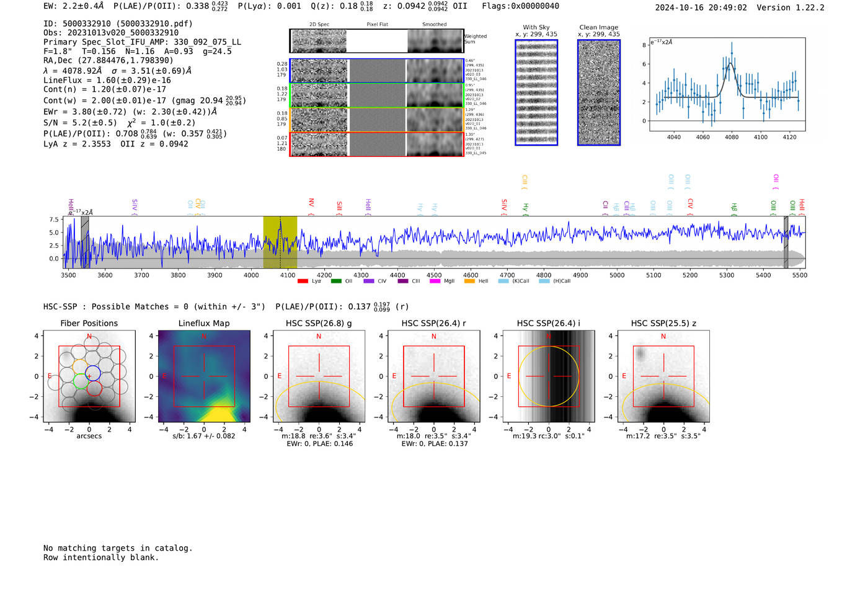Click the Cont(n) = 1.20(±0.07)e-17 line

point(105,89)
